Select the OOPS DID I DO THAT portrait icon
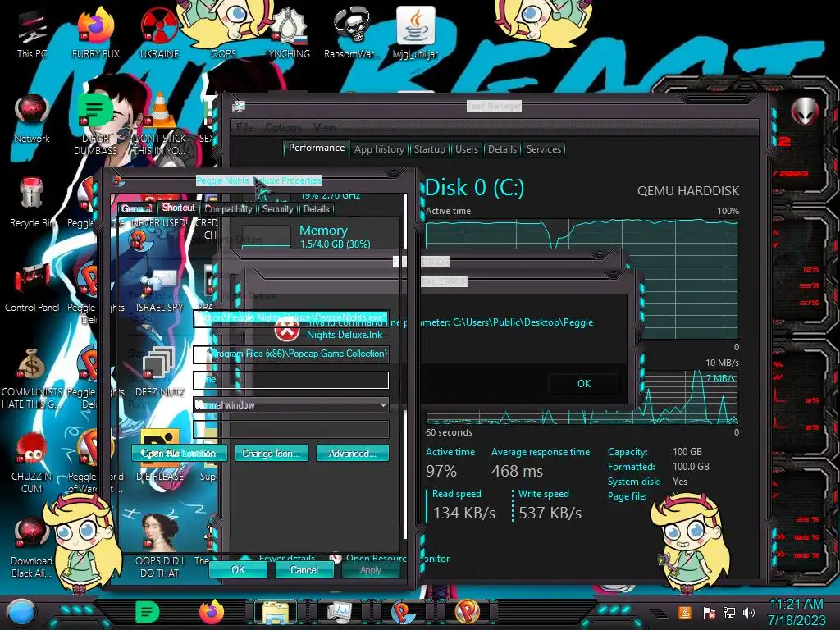Image resolution: width=840 pixels, height=630 pixels. pyautogui.click(x=159, y=546)
